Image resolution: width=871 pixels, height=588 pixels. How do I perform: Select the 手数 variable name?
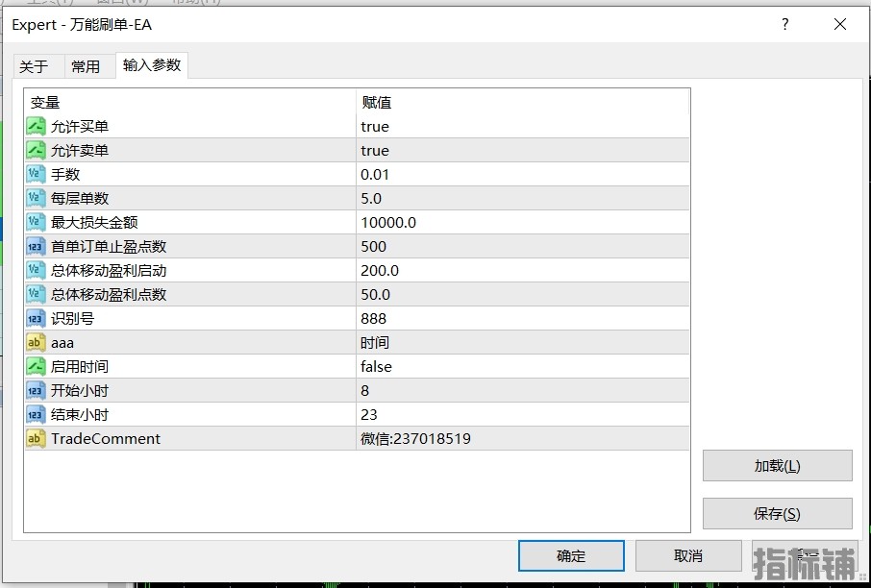coord(65,174)
